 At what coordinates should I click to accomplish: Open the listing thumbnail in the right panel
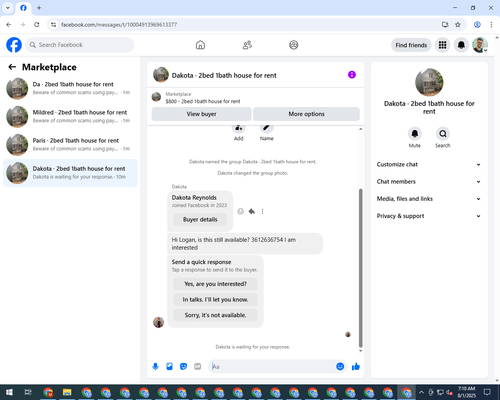429,82
